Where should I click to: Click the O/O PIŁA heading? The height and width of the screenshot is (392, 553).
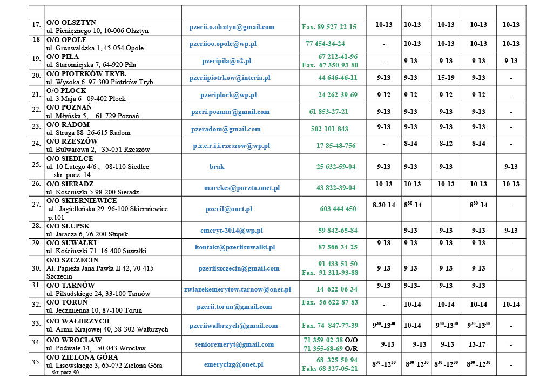point(63,57)
